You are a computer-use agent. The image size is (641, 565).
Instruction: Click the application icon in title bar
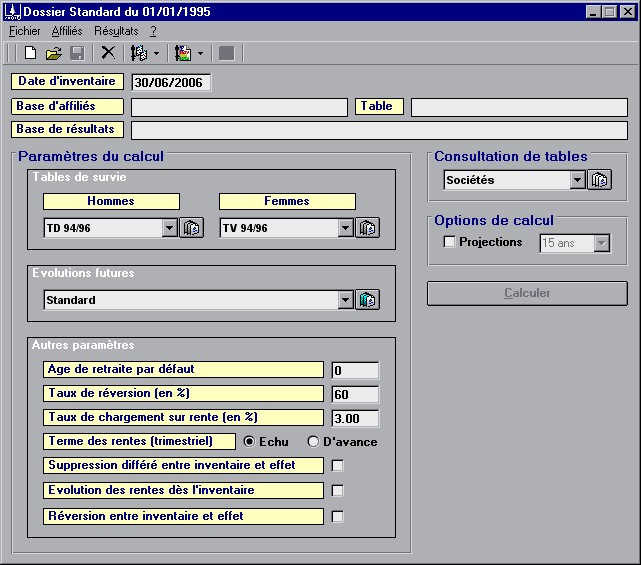(x=12, y=11)
